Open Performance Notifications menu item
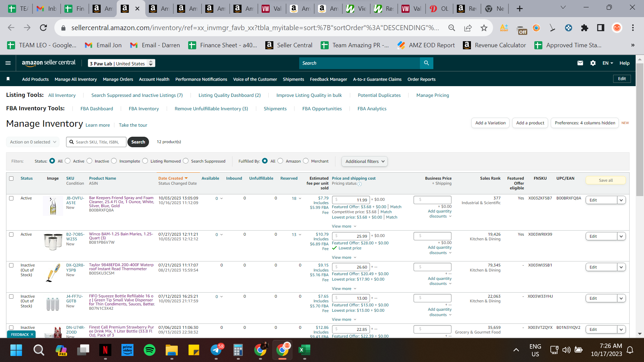 pyautogui.click(x=201, y=79)
